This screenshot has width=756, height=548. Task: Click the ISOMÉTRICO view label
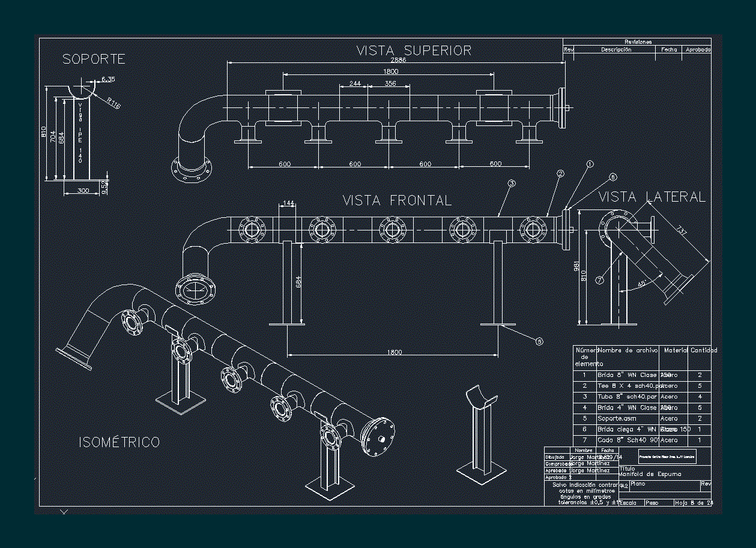click(119, 442)
